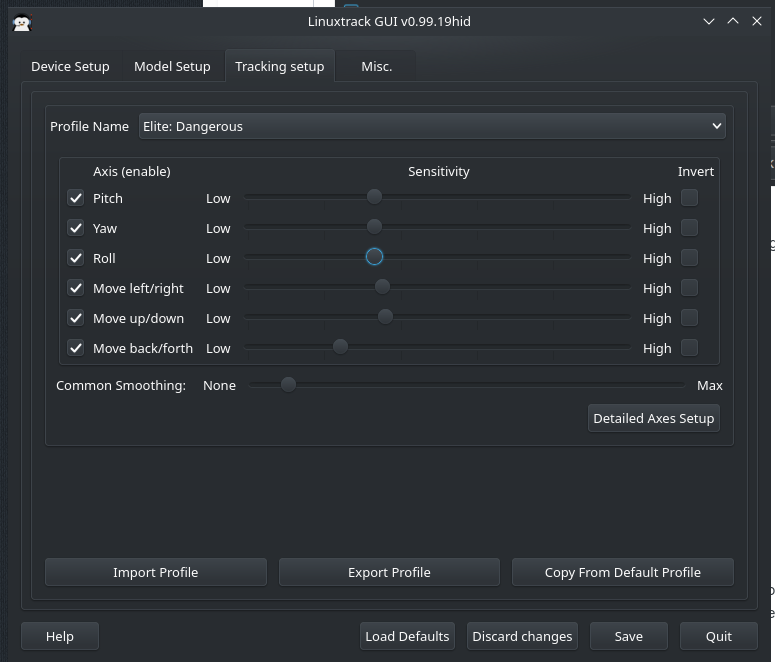Check the Invert box for Move up/down
The image size is (775, 662).
tap(689, 318)
